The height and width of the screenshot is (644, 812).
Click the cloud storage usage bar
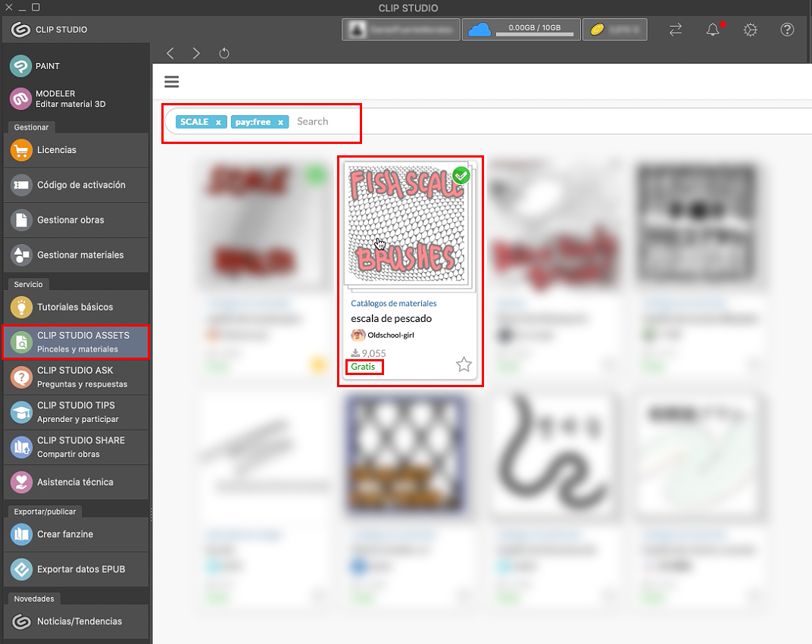[535, 34]
